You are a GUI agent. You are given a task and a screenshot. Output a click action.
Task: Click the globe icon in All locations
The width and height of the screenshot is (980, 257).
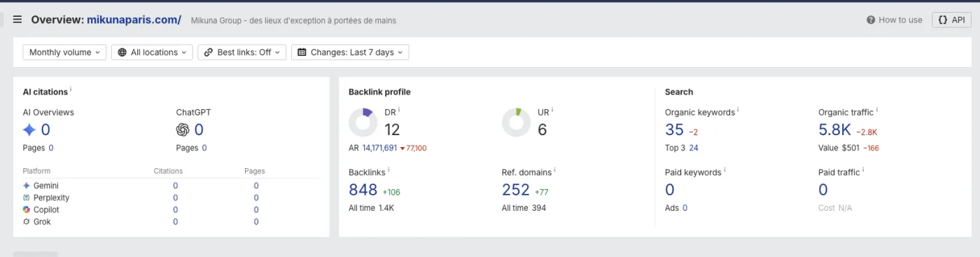(x=122, y=53)
